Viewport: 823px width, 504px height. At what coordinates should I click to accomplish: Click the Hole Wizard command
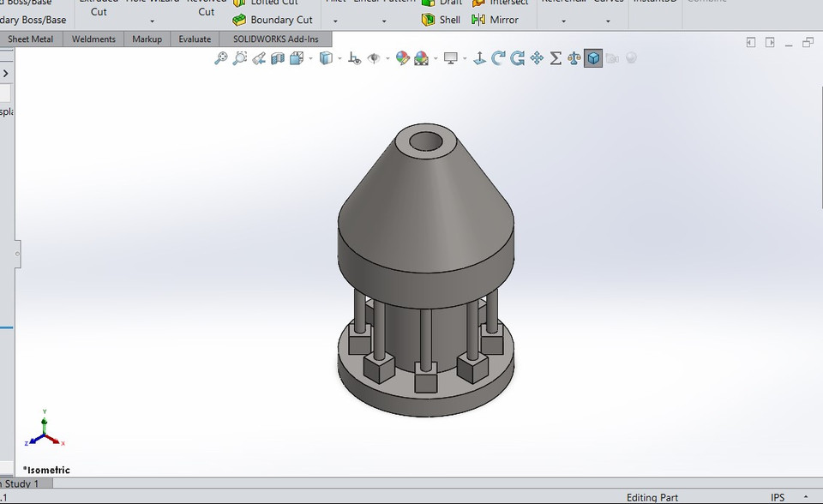pyautogui.click(x=151, y=7)
